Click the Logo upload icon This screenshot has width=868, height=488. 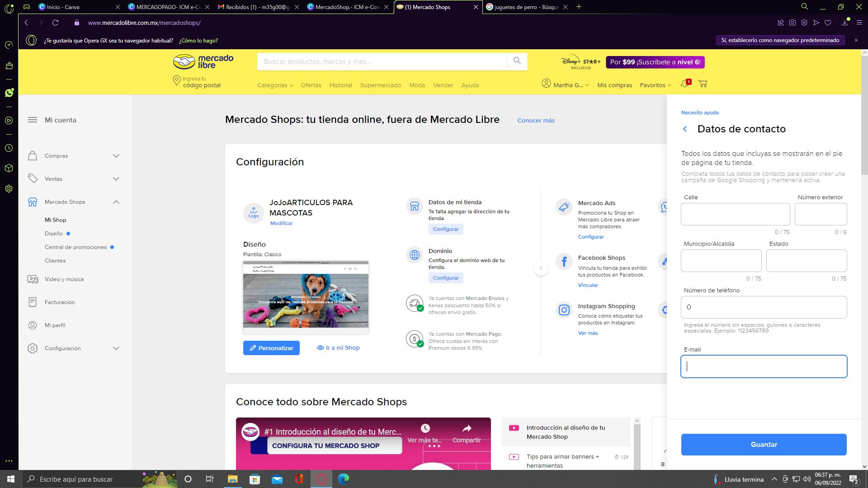[x=254, y=212]
